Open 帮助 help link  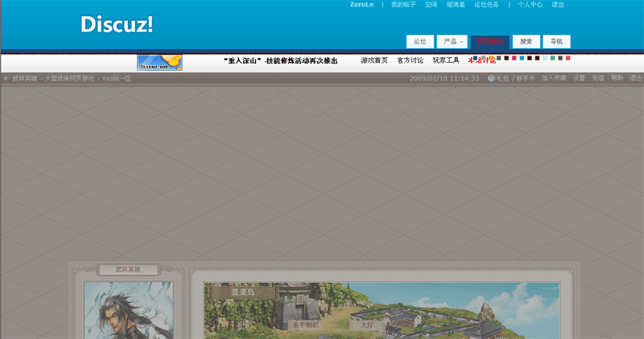[x=617, y=78]
